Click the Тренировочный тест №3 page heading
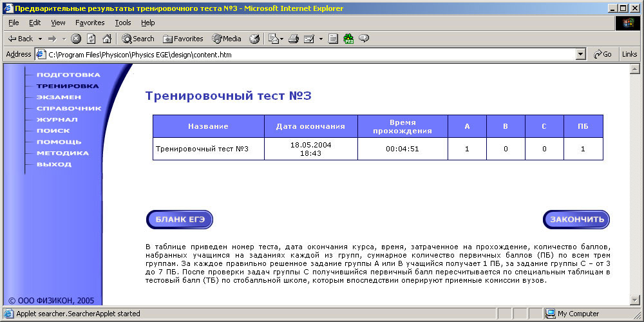The height and width of the screenshot is (322, 644). 229,96
